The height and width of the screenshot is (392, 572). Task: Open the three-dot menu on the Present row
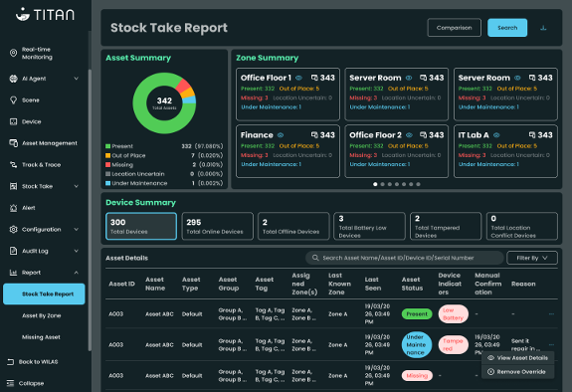pyautogui.click(x=551, y=313)
